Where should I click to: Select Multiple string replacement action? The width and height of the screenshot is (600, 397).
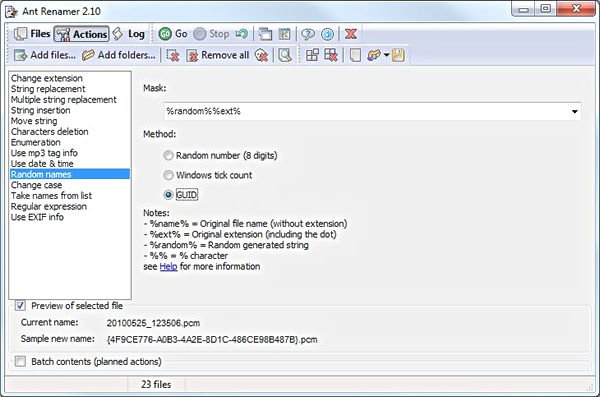click(64, 100)
